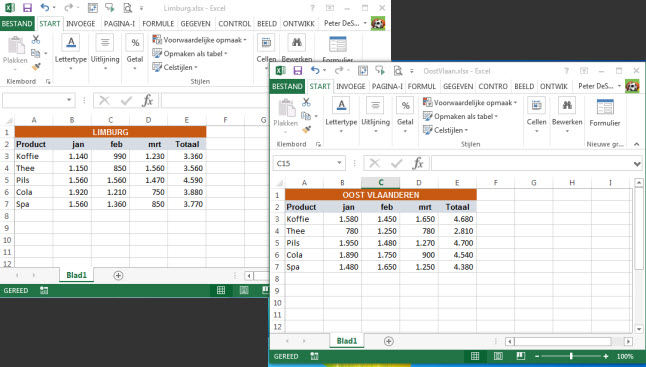
Task: Click zoom slider handle in OostVlaan
Action: (571, 356)
